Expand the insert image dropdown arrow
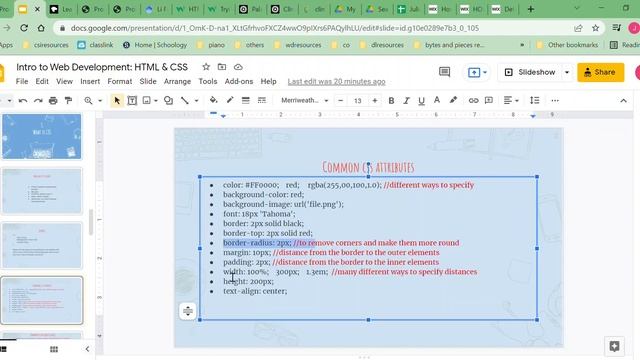The height and width of the screenshot is (360, 640). tap(156, 100)
